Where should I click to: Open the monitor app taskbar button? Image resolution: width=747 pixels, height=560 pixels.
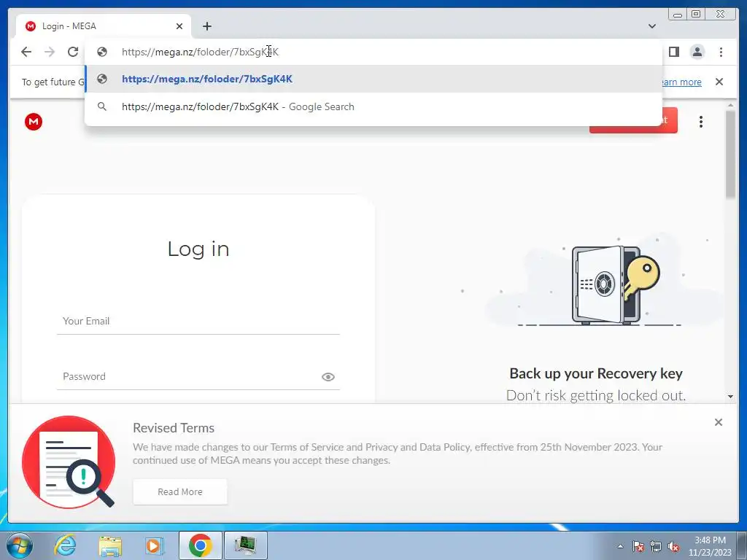tap(245, 545)
